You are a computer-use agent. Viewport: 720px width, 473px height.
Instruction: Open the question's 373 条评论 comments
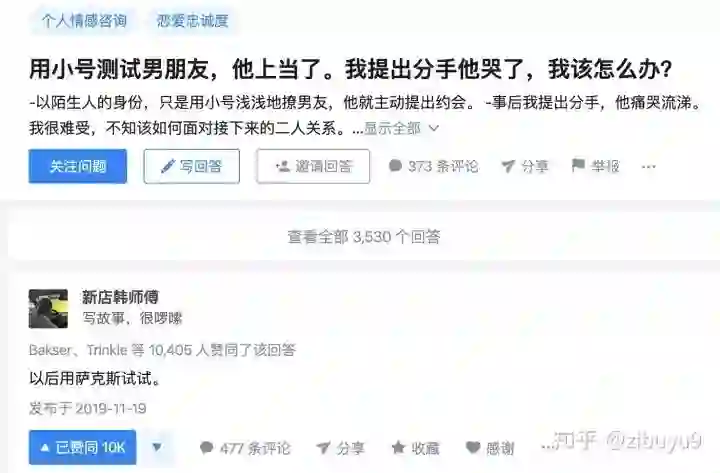point(433,166)
